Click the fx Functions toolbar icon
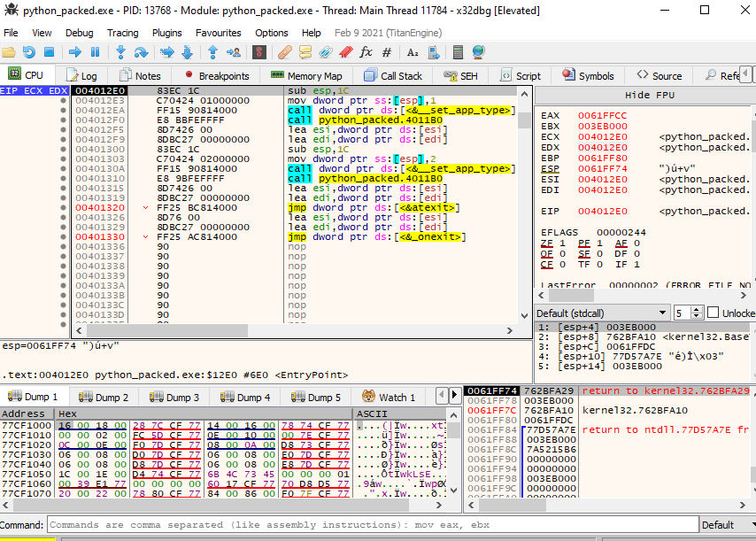 point(366,52)
